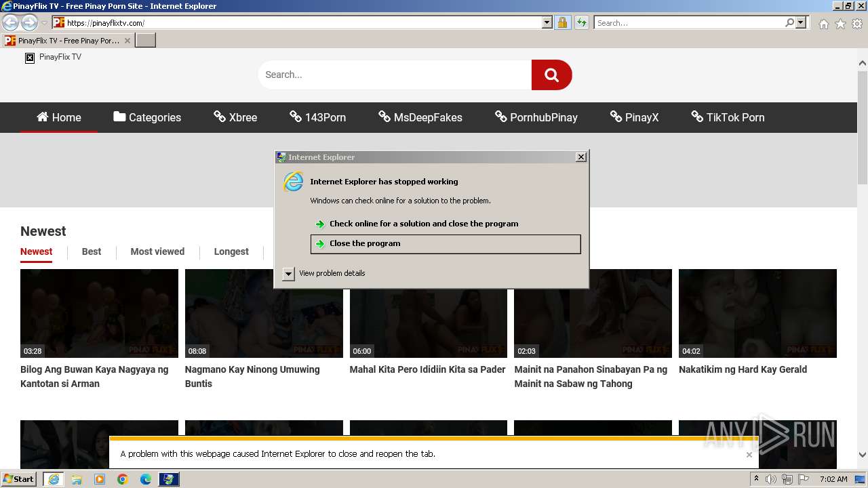Open the volume speaker tray icon
868x488 pixels.
771,479
